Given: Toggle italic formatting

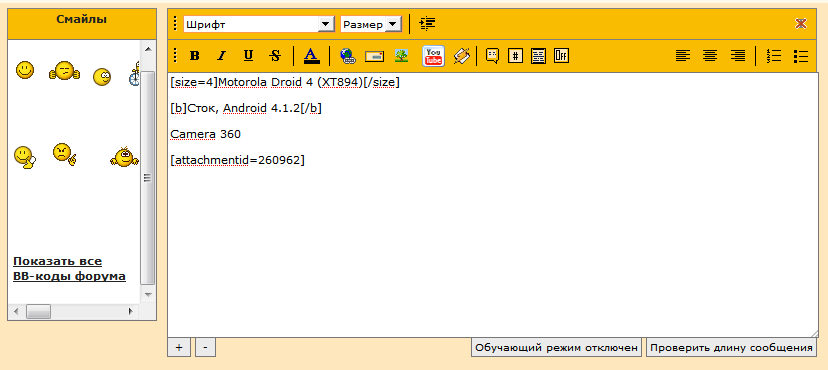Looking at the screenshot, I should [222, 55].
